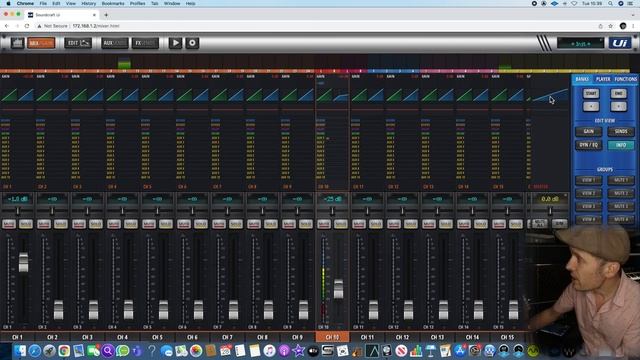Solo channel CH 1
The height and width of the screenshot is (360, 640).
click(x=26, y=224)
